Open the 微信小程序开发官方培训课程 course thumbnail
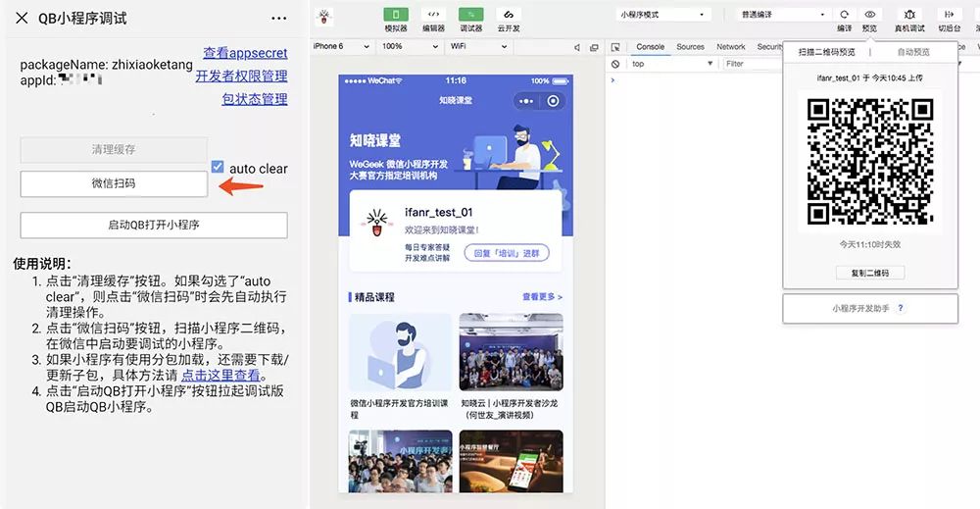Screen dimensions: 980x509 pos(400,352)
